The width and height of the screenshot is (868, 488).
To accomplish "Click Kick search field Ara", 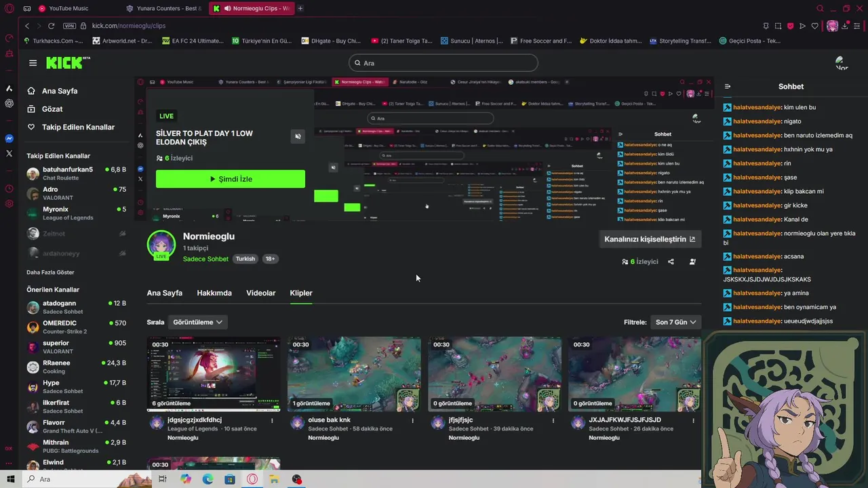I will [x=443, y=63].
